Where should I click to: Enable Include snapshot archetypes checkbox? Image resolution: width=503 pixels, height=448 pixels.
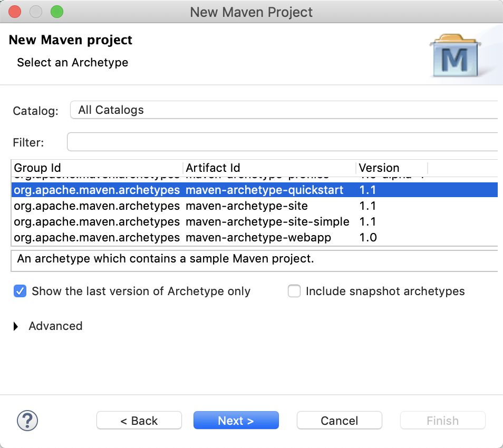coord(294,291)
